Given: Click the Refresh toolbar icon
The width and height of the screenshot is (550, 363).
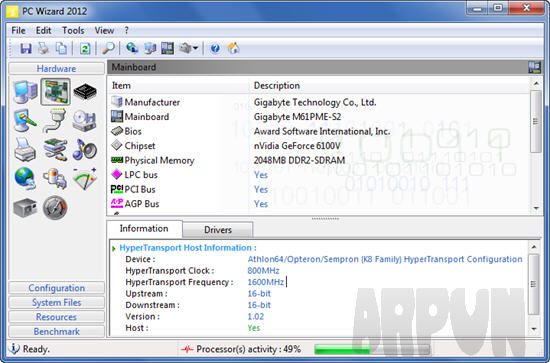Looking at the screenshot, I should (85, 48).
